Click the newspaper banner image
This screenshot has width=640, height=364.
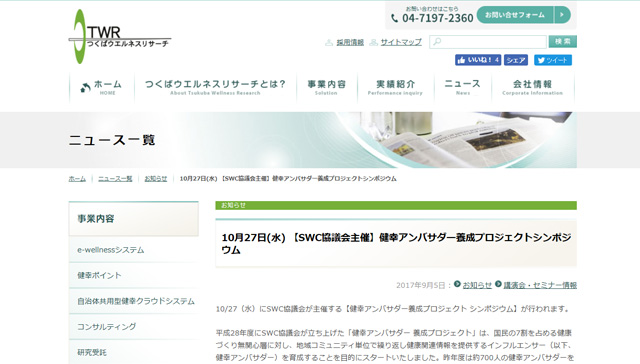click(457, 140)
